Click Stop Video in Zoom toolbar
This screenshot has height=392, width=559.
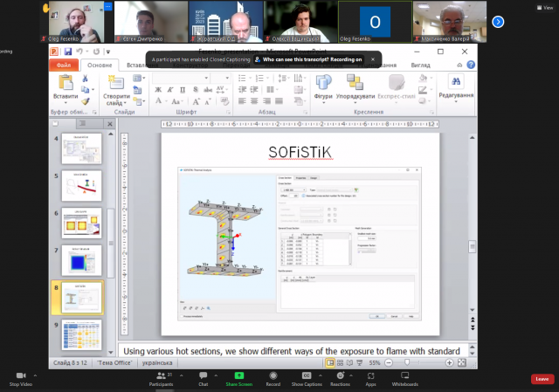pos(21,379)
